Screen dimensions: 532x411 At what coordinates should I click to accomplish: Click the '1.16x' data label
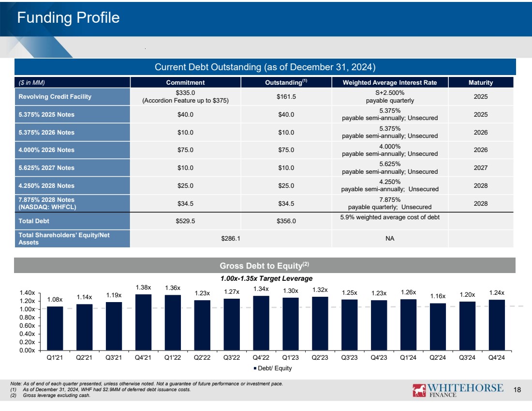438,296
